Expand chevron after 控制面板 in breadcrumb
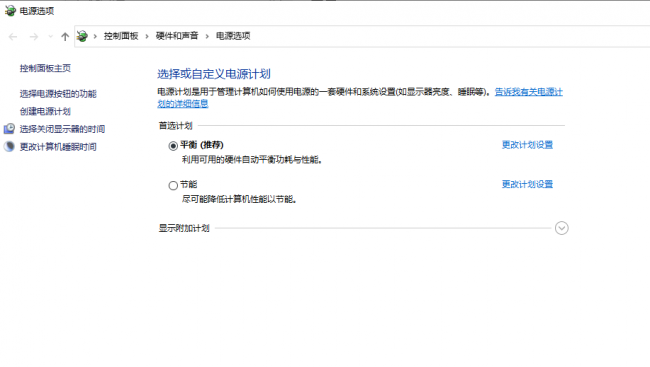 (x=147, y=36)
